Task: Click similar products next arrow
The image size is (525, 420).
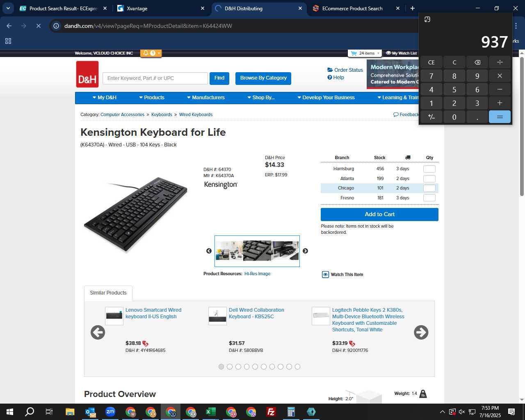Action: (421, 333)
